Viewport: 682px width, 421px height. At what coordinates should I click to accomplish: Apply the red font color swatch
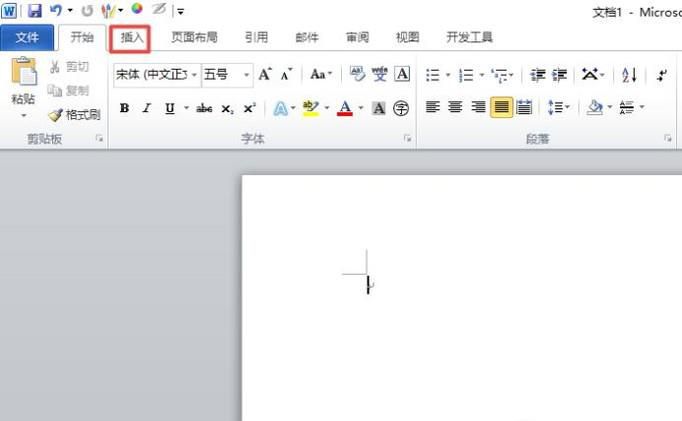coord(345,108)
